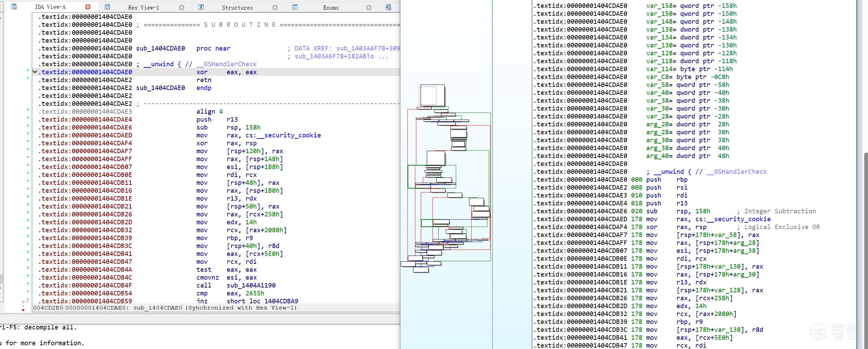Toggle breakpoint dot on call sub_1404A1190 line
Image resolution: width=868 pixels, height=349 pixels.
[x=28, y=284]
